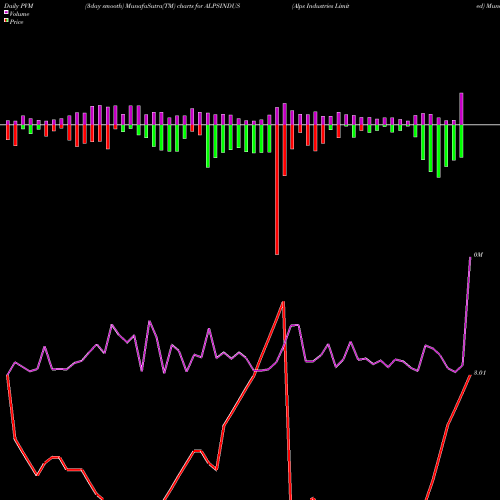Click the '(Alps Industries Limit' company name text
The image size is (500, 500).
pos(321,6)
